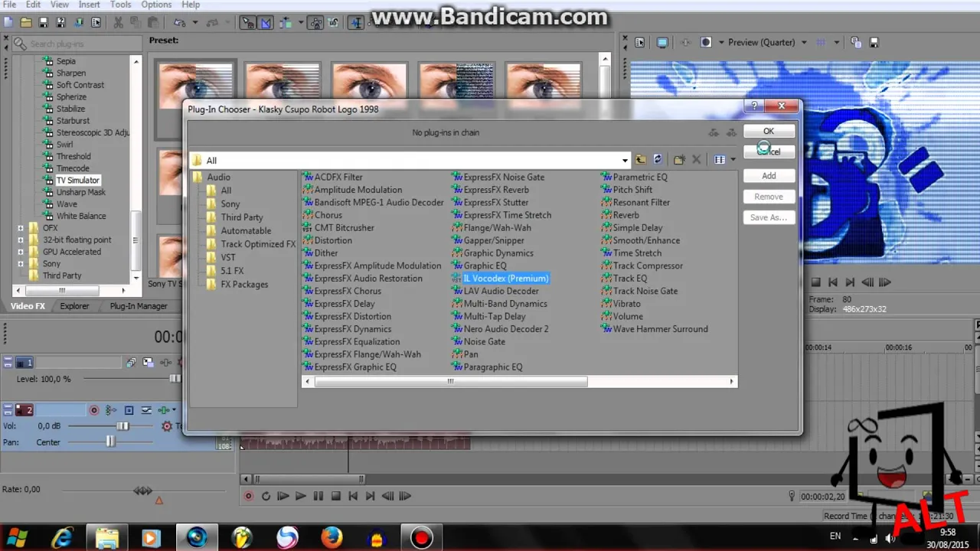Open the Options menu
The width and height of the screenshot is (980, 551).
[x=156, y=5]
